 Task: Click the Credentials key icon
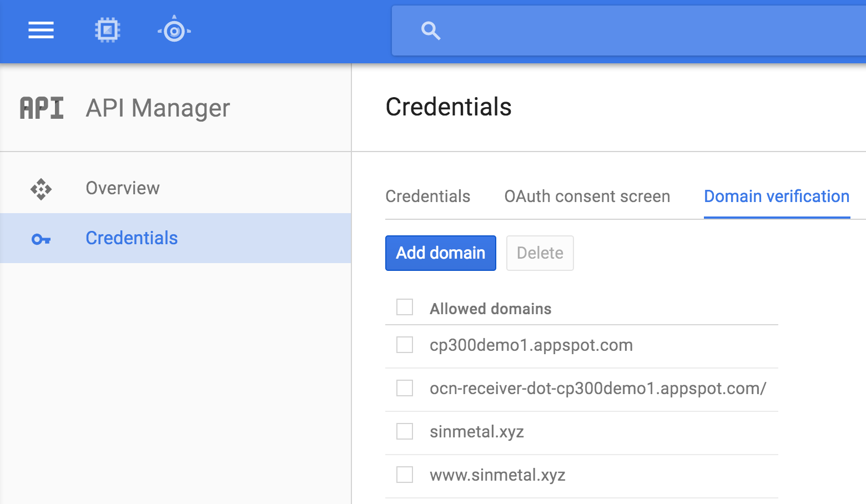tap(41, 239)
